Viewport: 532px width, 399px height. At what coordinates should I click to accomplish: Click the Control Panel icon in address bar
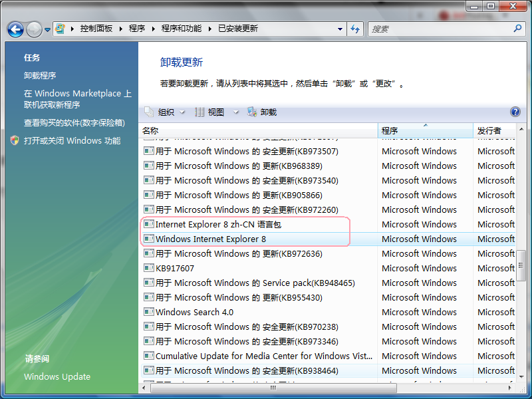coord(61,29)
